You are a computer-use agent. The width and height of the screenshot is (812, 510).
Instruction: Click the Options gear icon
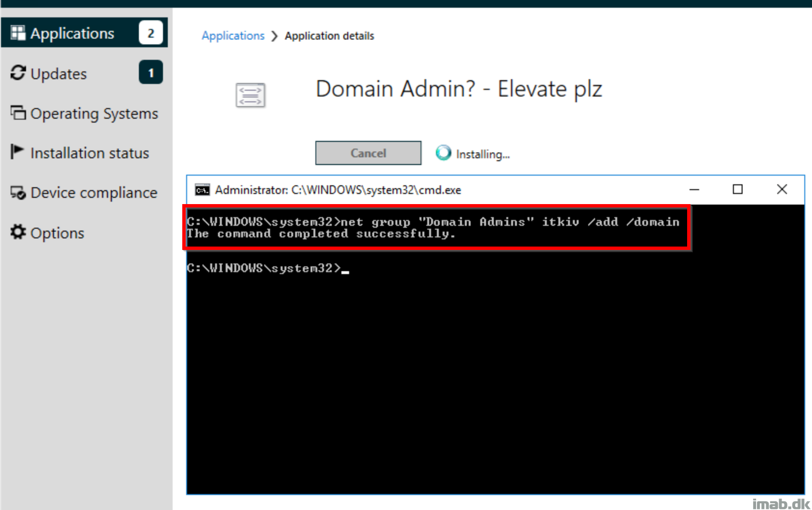18,232
